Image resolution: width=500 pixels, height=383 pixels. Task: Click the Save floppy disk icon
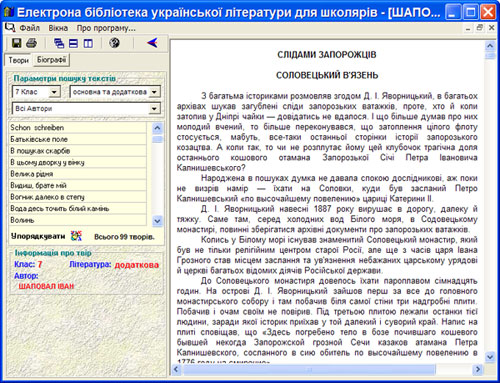(16, 43)
